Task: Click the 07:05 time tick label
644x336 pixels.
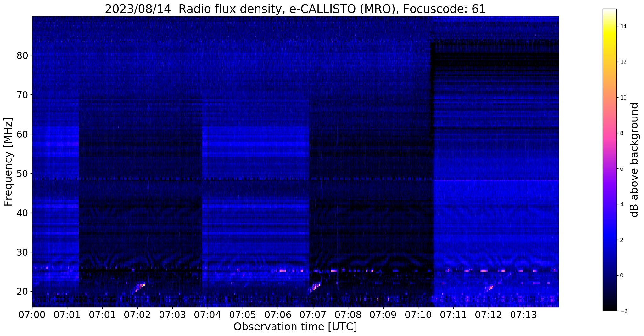Action: (243, 315)
